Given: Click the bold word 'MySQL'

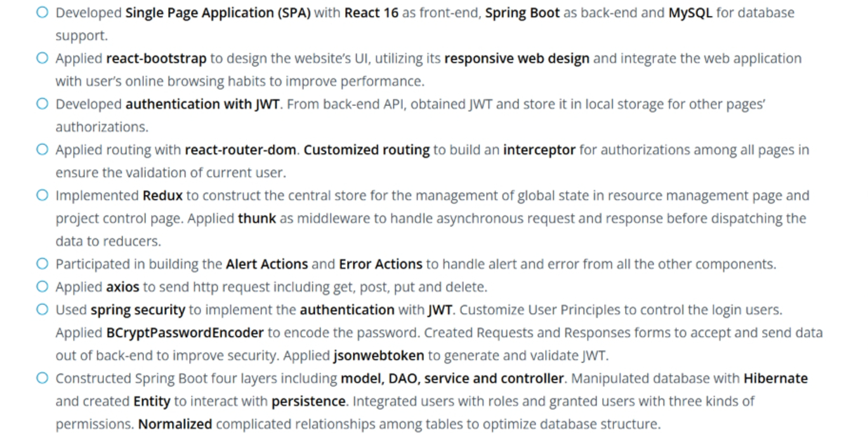Looking at the screenshot, I should (x=690, y=13).
